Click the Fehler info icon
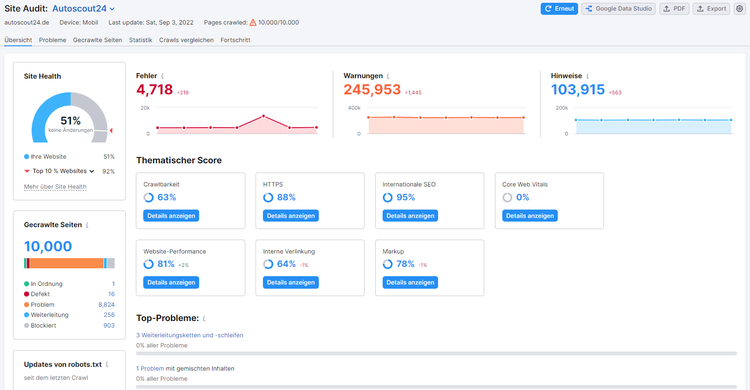Viewport: 750px width, 390px height. pos(163,76)
